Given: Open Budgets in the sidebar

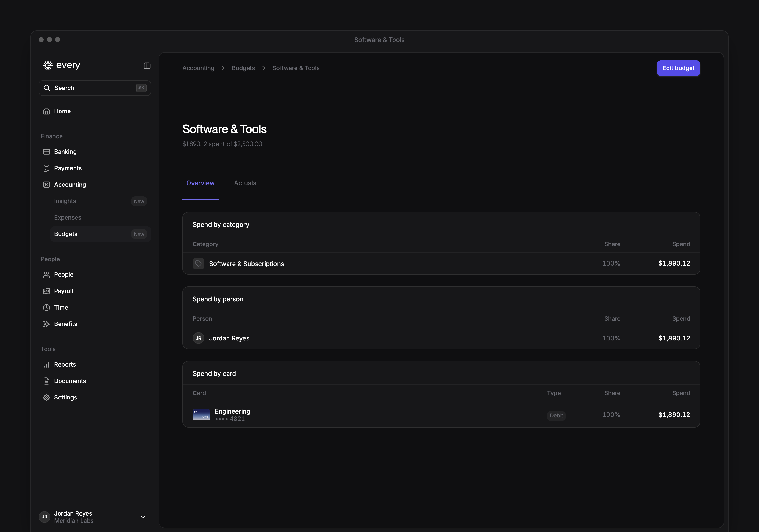Looking at the screenshot, I should [x=100, y=234].
